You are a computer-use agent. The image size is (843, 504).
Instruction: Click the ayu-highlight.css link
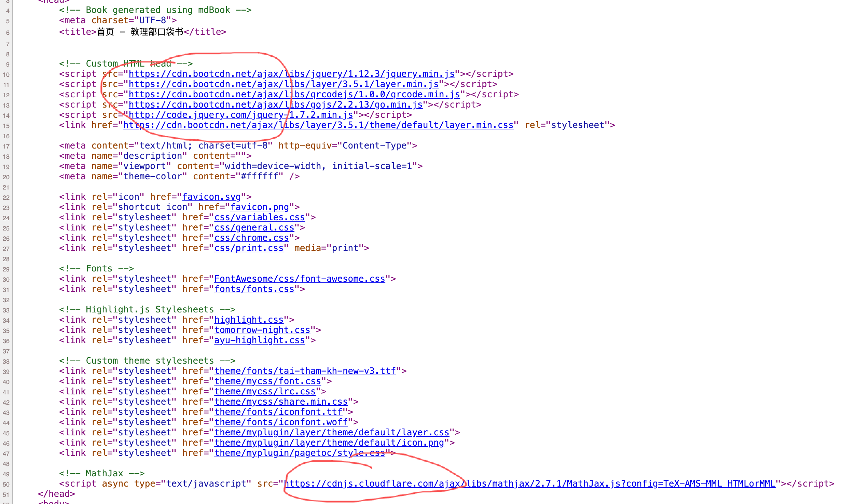pos(259,340)
